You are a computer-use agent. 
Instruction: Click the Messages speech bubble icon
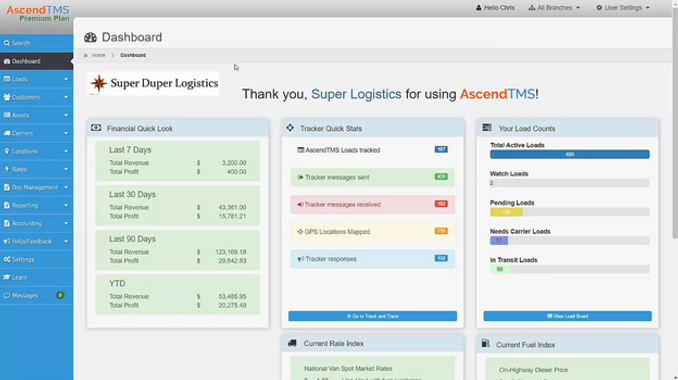[x=7, y=296]
